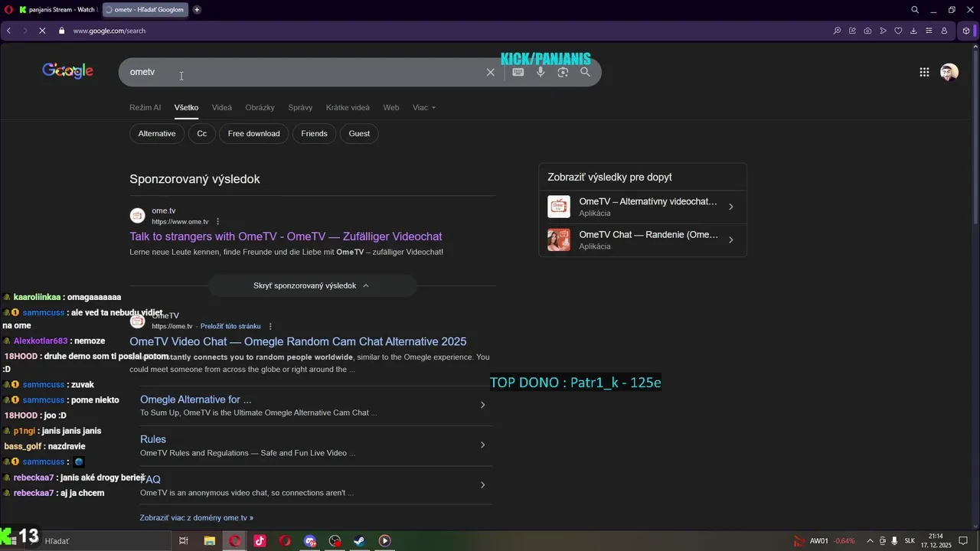Open a new browser tab
This screenshot has height=551, width=980.
coord(197,10)
